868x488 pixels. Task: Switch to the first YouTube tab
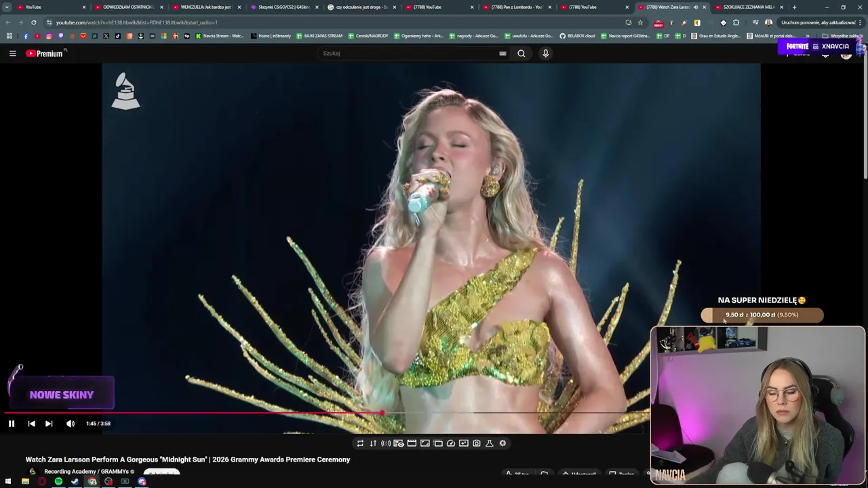pyautogui.click(x=51, y=7)
